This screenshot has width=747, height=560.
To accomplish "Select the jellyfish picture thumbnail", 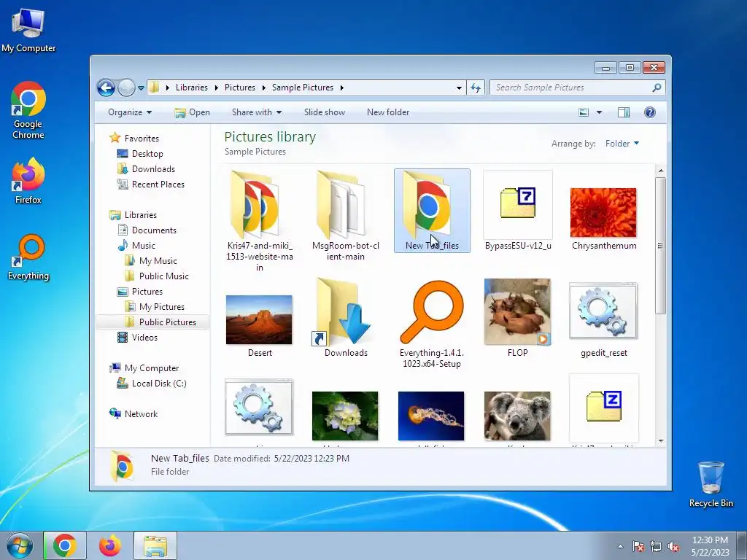I will pyautogui.click(x=431, y=416).
